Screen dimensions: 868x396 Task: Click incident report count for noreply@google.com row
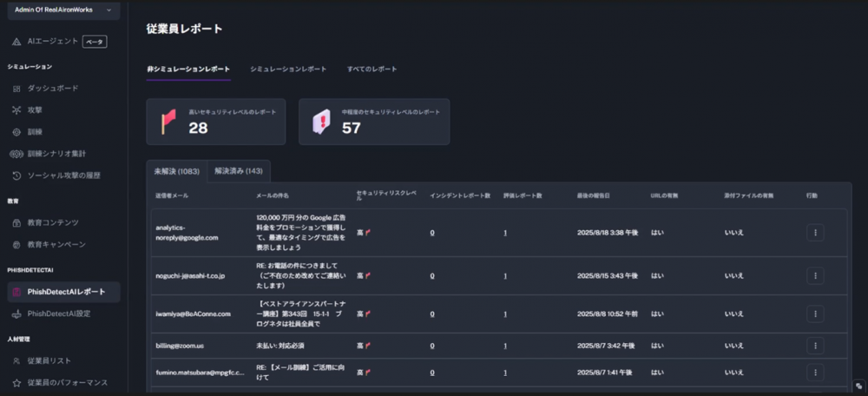click(432, 233)
